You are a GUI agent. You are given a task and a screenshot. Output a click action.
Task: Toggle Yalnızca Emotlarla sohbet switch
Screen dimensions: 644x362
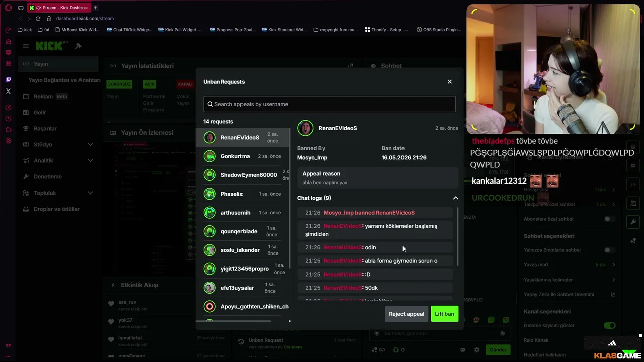610,250
